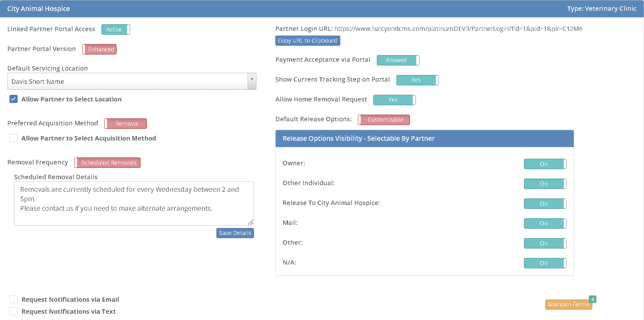
Task: Toggle Show Current Tracking Step switch
Action: [417, 80]
